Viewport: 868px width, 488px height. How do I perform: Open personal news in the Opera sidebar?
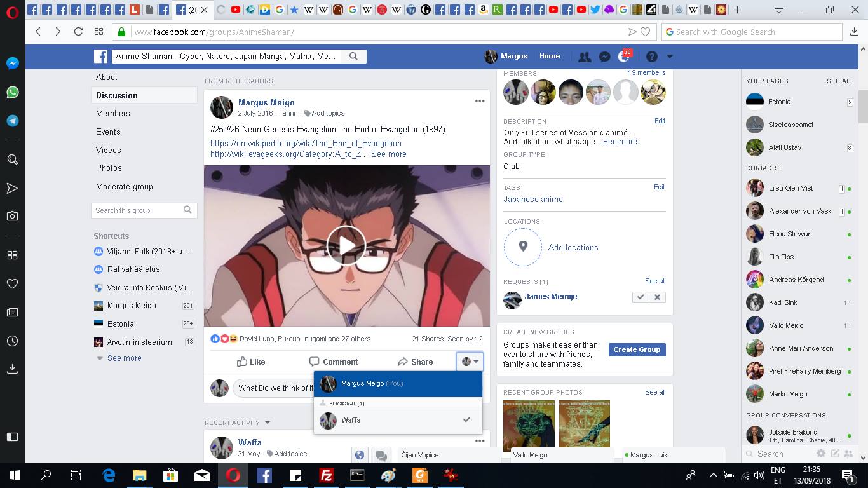click(x=12, y=313)
